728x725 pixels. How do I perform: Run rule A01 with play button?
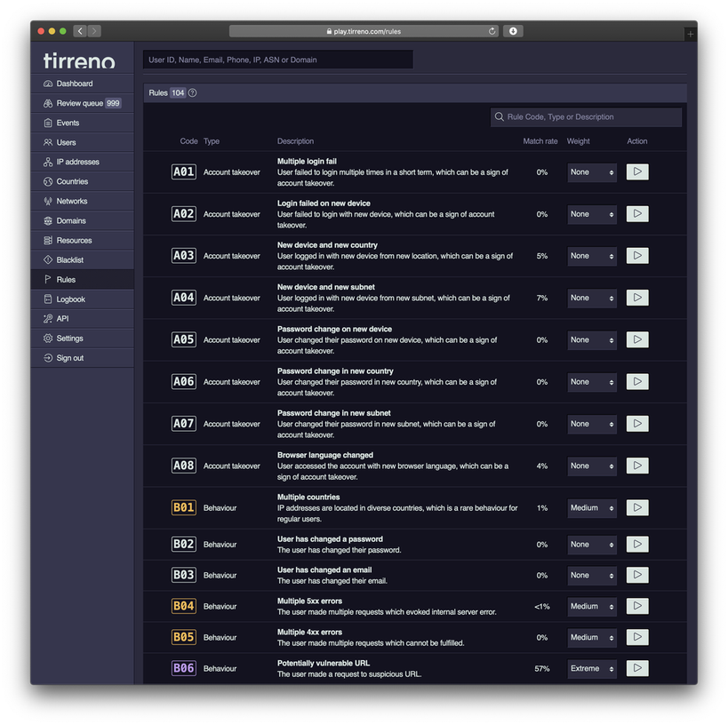point(637,171)
